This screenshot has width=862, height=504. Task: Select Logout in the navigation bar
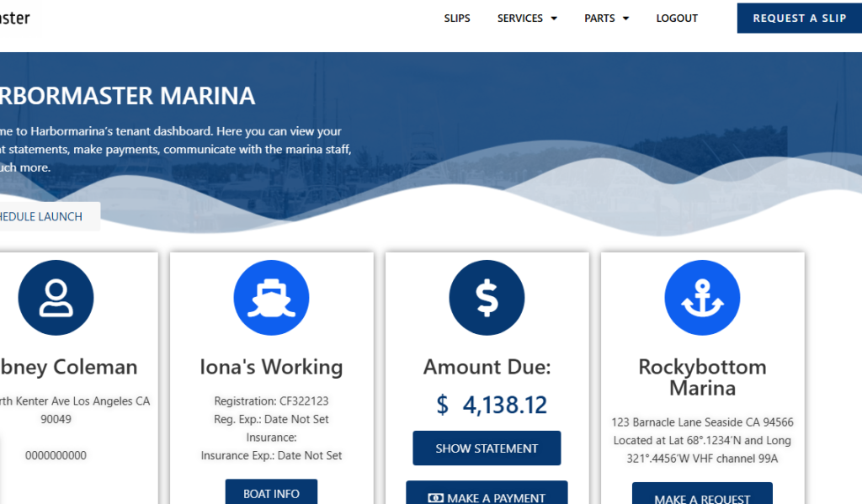coord(677,19)
